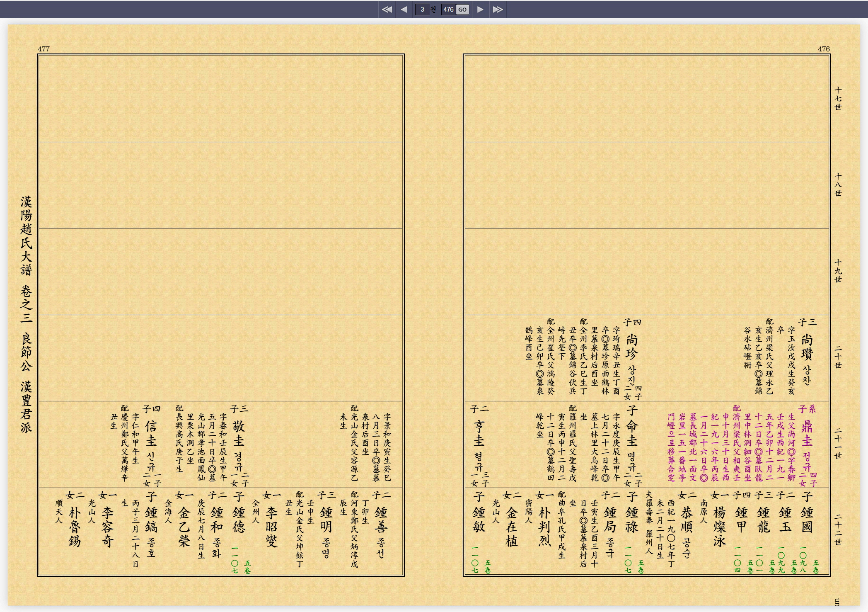868x612 pixels.
Task: Open the green 五卷 九八 link under 鍾國
Action: [x=809, y=560]
